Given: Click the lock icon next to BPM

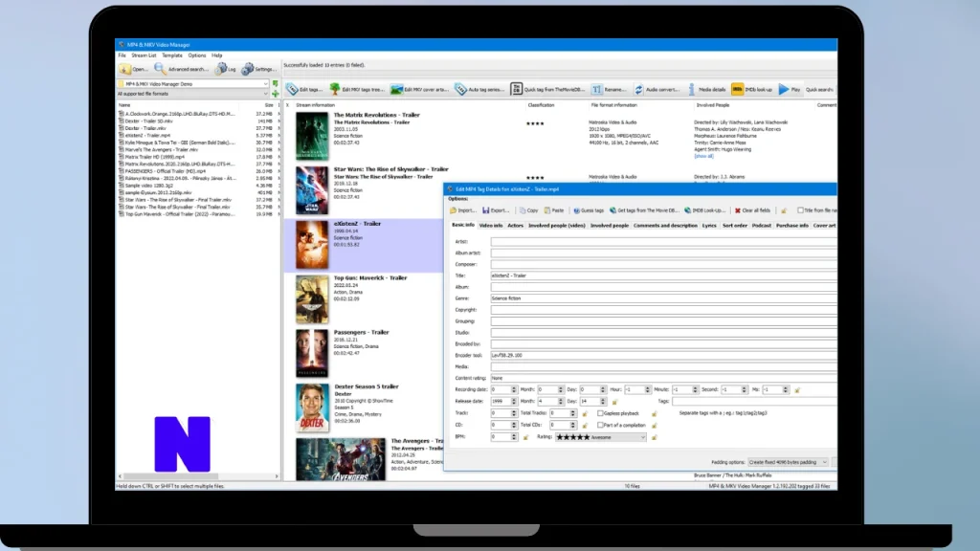Looking at the screenshot, I should [525, 437].
